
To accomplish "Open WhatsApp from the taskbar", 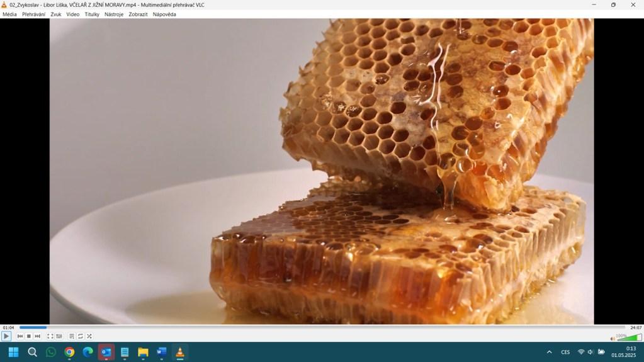I will 51,352.
